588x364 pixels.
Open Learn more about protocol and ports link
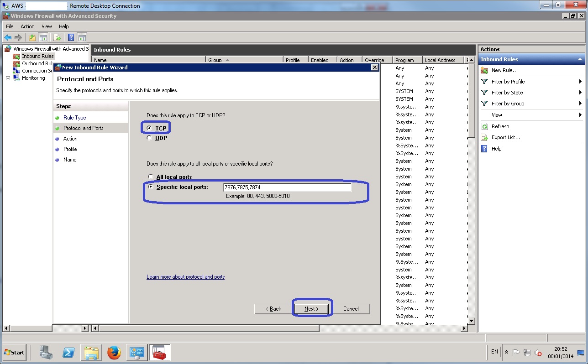[x=185, y=277]
